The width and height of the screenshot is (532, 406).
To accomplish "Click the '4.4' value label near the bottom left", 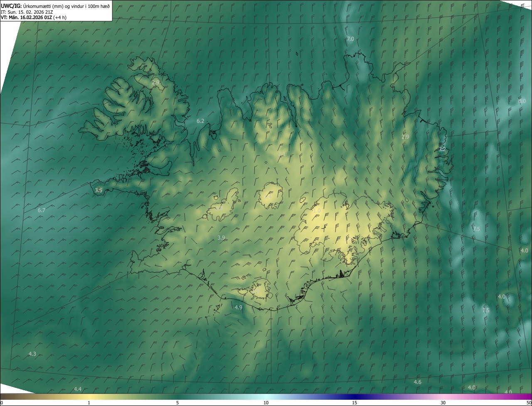I will click(x=77, y=389).
